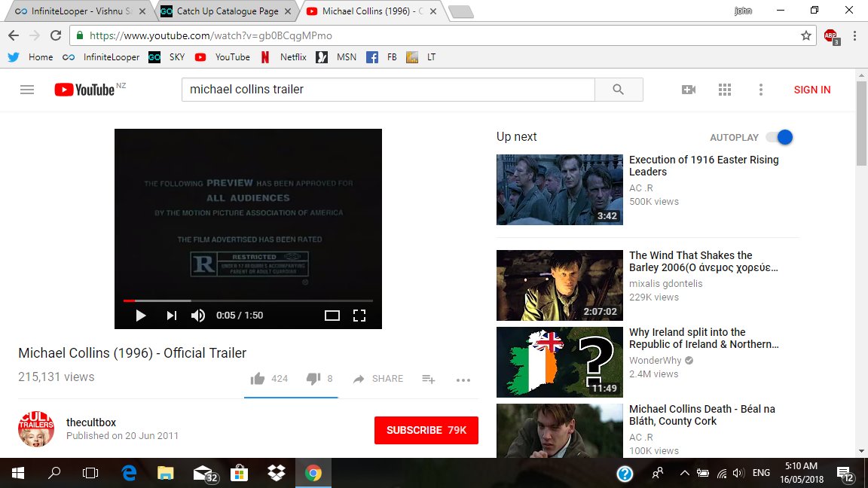Open a new browser tab

(460, 11)
